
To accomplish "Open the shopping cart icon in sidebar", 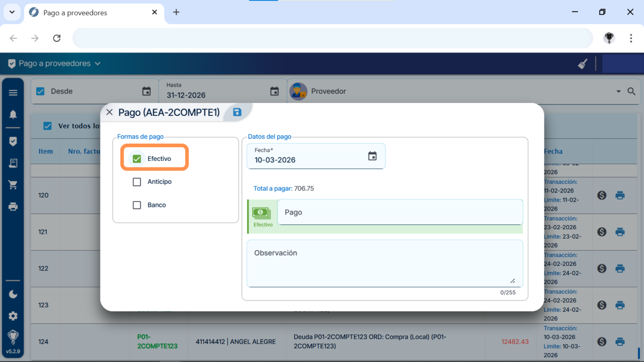I will point(13,185).
